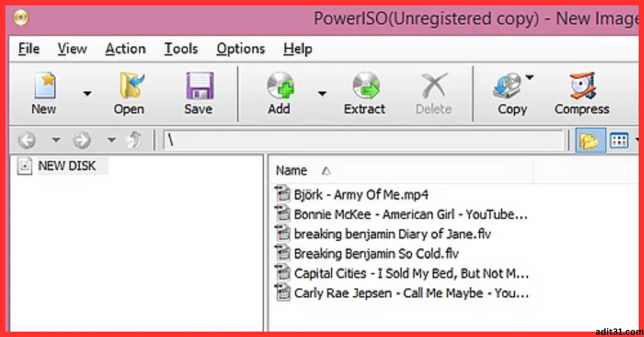Select NEW DISK in the tree
This screenshot has width=644, height=337.
(67, 166)
